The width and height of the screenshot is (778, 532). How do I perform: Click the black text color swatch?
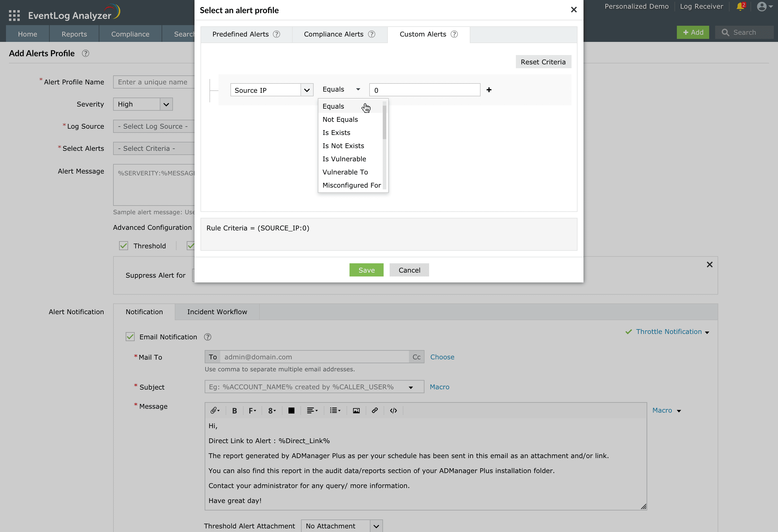(291, 411)
